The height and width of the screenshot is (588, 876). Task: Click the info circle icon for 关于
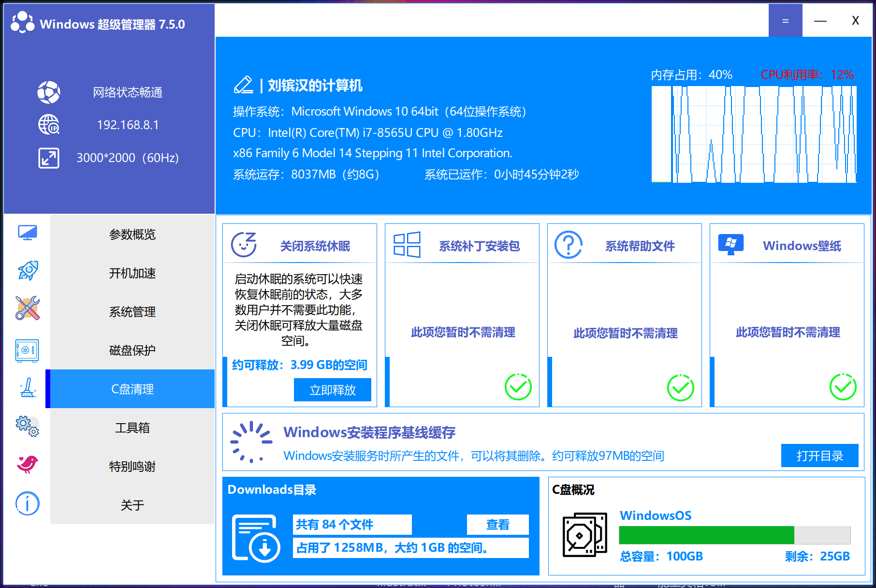pyautogui.click(x=27, y=504)
